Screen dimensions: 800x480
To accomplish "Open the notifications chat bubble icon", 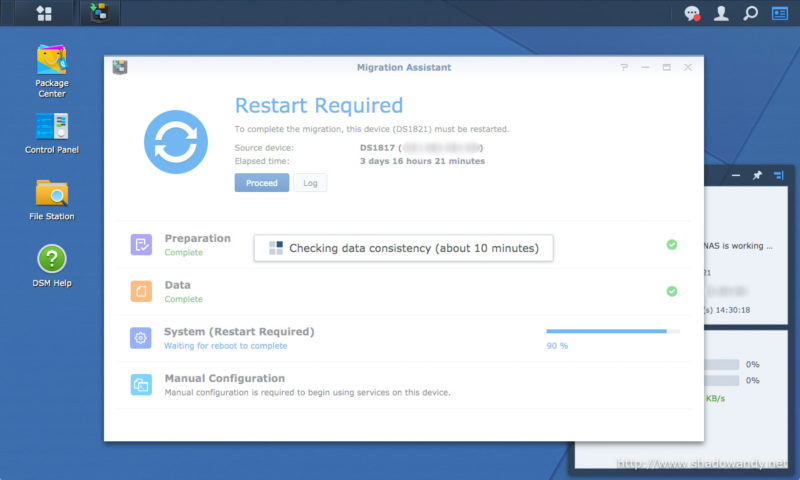I will click(692, 13).
